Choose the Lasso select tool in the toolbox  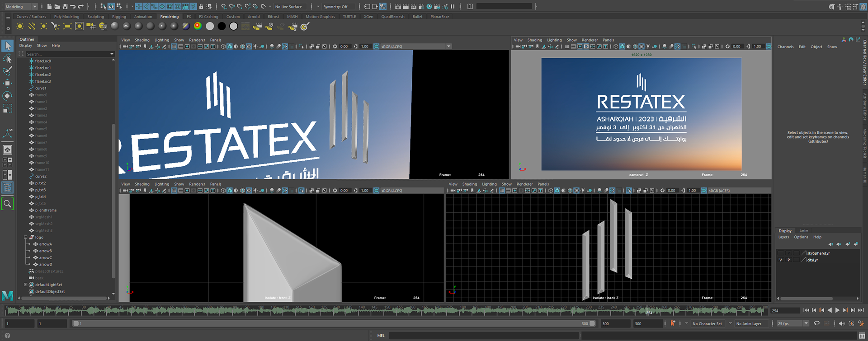click(x=8, y=58)
